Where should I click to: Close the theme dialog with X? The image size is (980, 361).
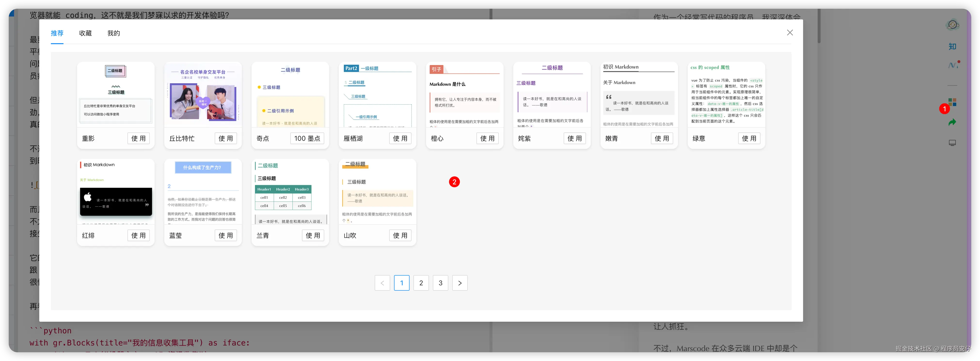point(790,33)
